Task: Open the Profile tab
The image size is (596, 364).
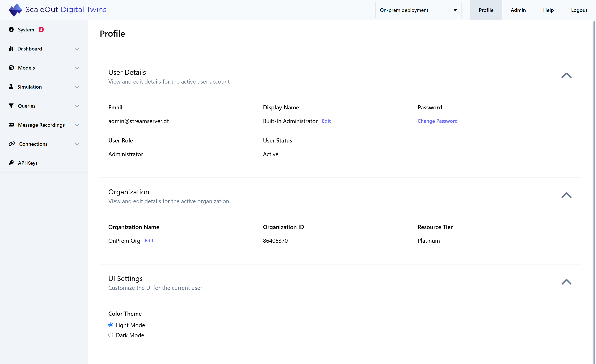Action: tap(486, 10)
